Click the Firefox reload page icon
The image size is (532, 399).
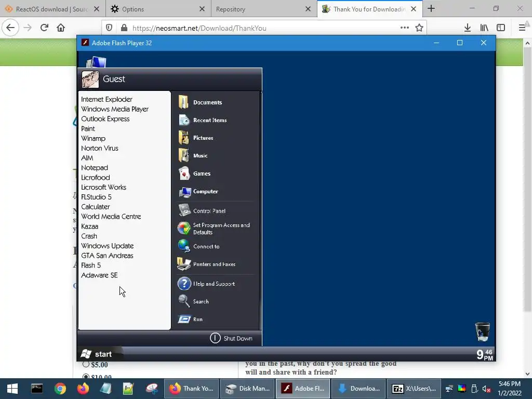coord(44,28)
